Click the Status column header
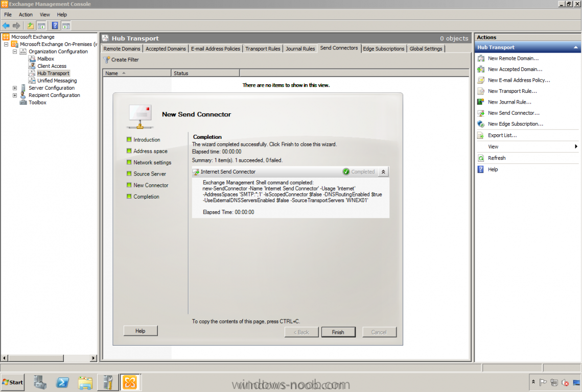Viewport: 582px width, 392px height. (205, 73)
